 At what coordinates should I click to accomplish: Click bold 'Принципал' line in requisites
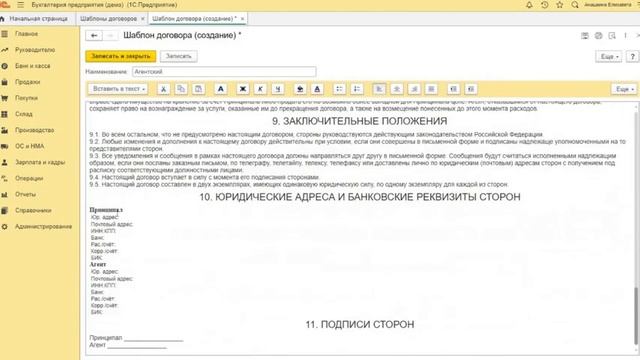(106, 210)
